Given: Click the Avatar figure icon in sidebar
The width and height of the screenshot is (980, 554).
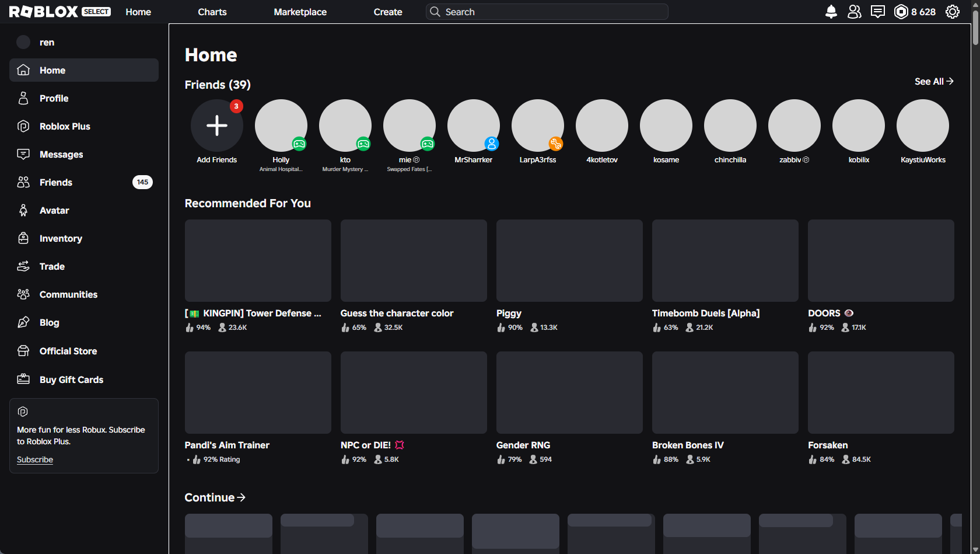Looking at the screenshot, I should pyautogui.click(x=23, y=210).
